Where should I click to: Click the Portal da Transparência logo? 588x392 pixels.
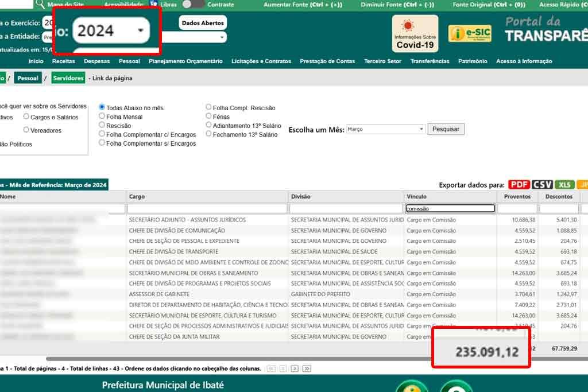(547, 29)
